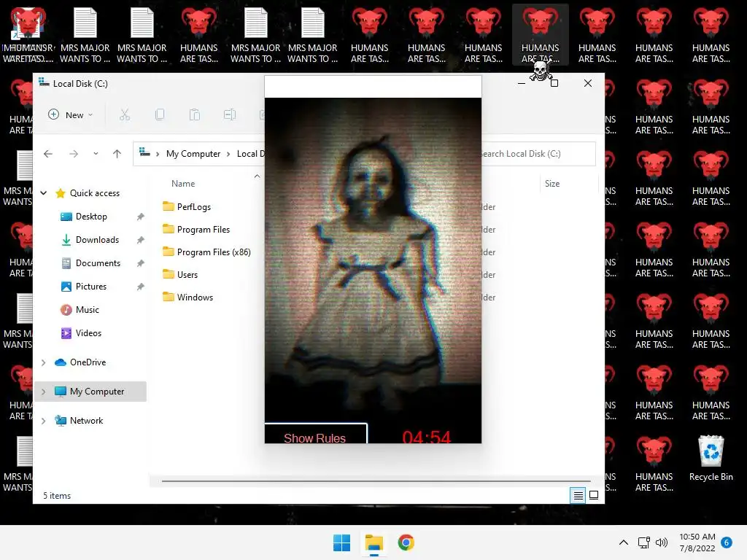747x560 pixels.
Task: Switch to Details view layout icon
Action: [578, 495]
